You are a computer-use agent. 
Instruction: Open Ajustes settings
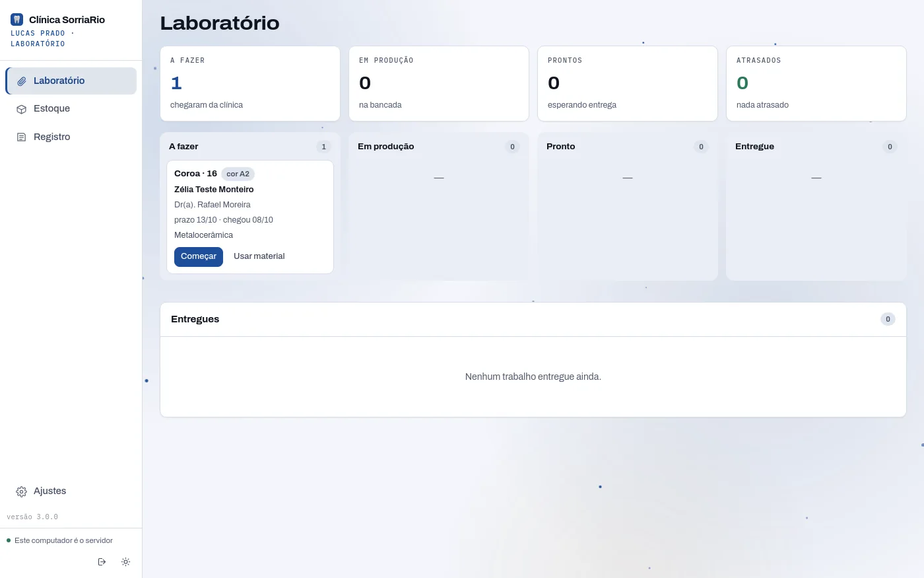(71, 491)
